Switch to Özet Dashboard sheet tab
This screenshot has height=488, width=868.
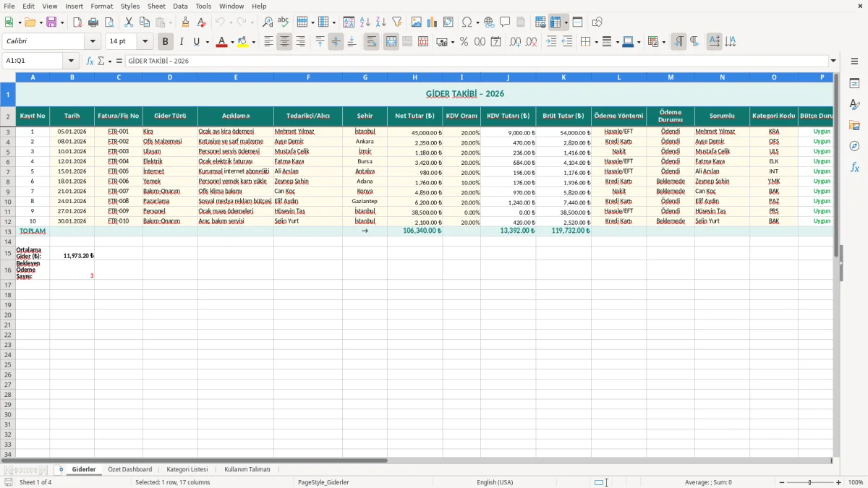tap(130, 469)
